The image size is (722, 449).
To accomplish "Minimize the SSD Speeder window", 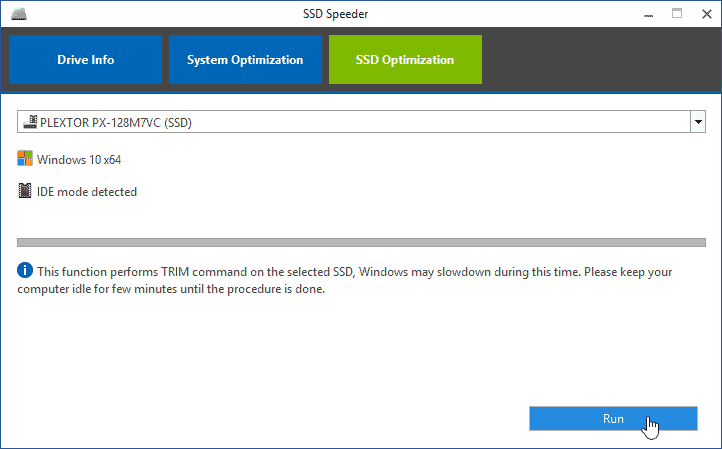I will point(648,14).
